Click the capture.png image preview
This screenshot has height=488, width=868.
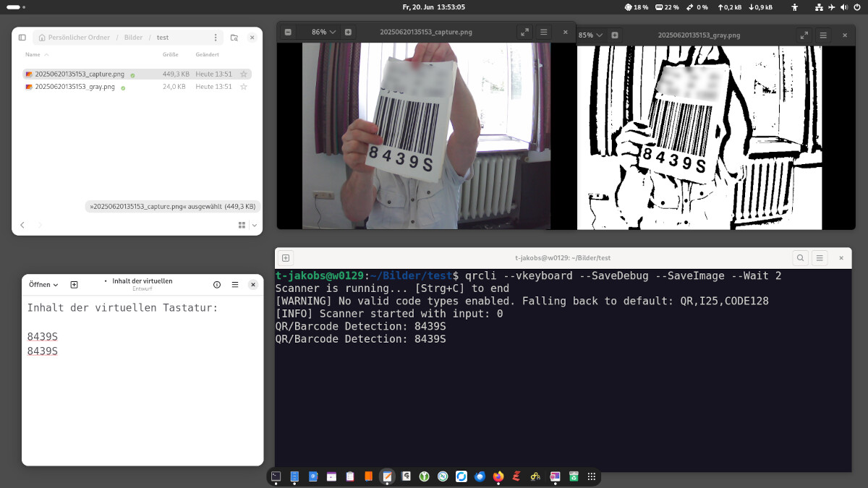point(426,136)
